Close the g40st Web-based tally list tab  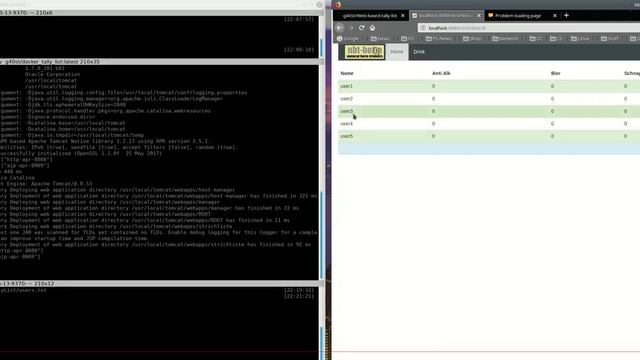coord(403,16)
